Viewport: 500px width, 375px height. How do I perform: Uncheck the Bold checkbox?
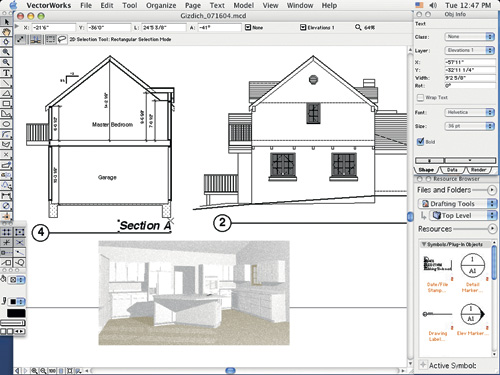(421, 141)
